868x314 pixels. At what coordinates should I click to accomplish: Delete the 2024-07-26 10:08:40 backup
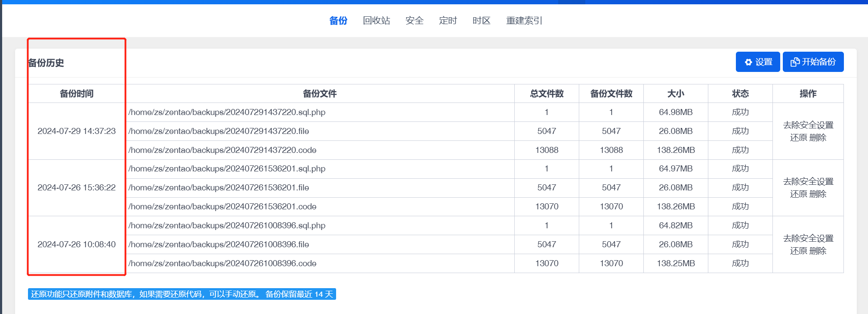point(818,251)
